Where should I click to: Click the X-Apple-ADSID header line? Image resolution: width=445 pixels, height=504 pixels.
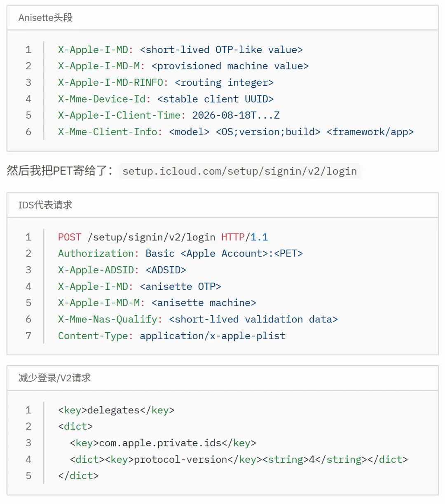tap(122, 270)
